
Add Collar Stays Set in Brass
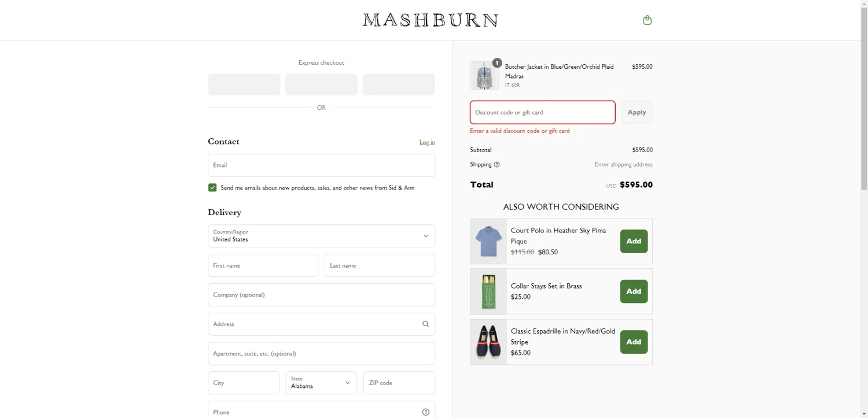(634, 291)
